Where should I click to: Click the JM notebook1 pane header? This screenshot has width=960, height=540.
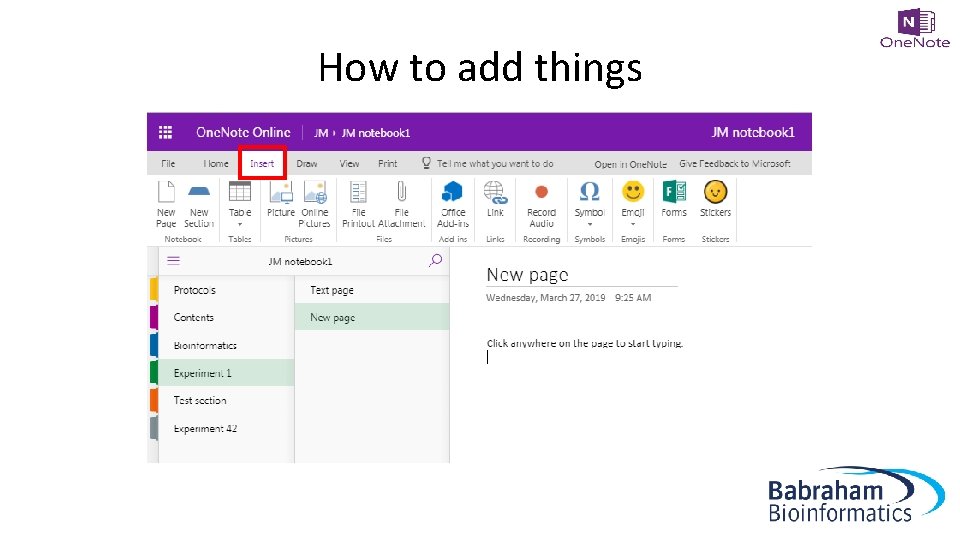300,261
